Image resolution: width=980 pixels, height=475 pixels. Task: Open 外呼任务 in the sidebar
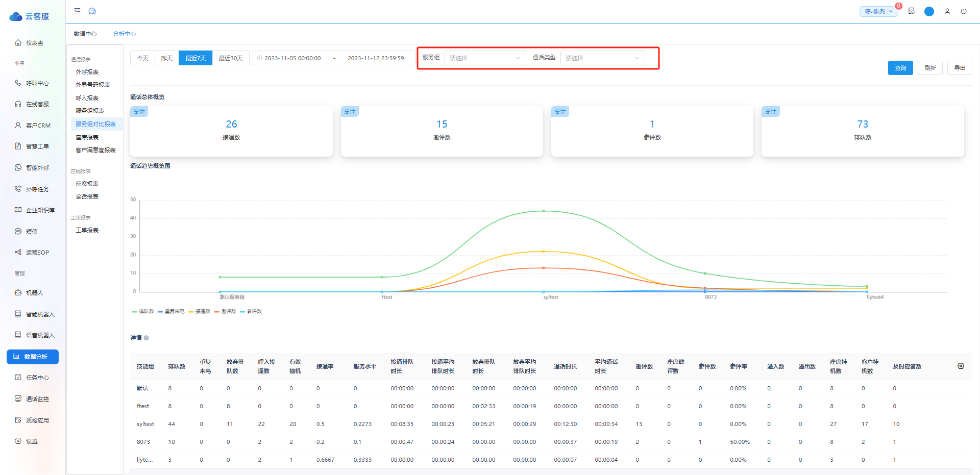pyautogui.click(x=33, y=189)
